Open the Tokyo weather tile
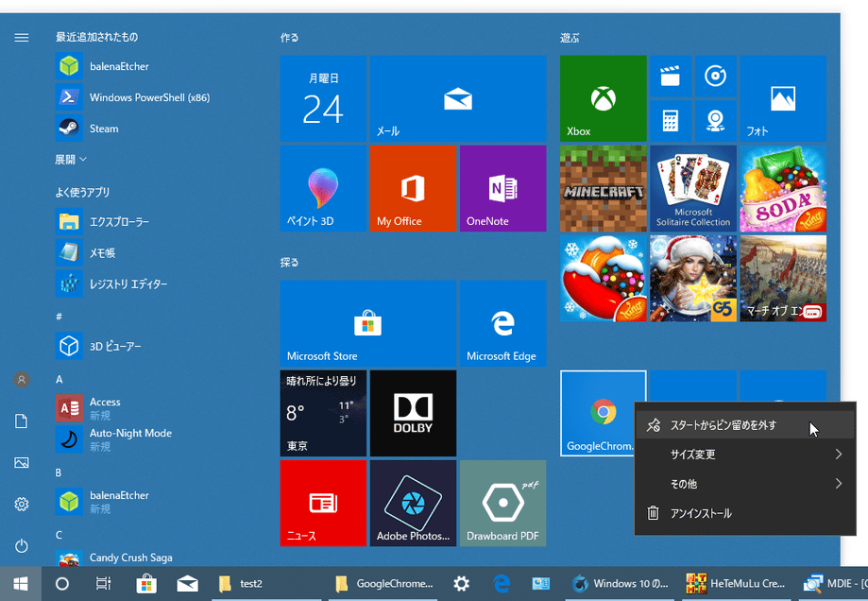 pyautogui.click(x=323, y=413)
